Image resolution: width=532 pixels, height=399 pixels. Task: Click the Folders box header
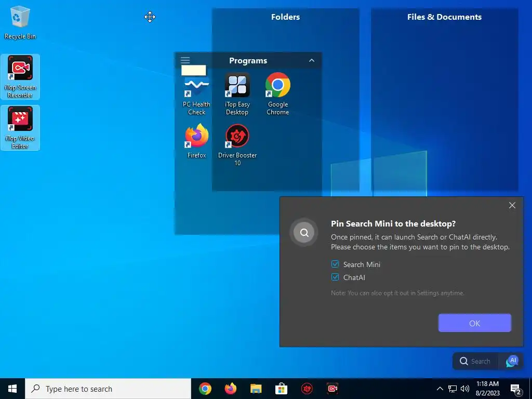[285, 17]
